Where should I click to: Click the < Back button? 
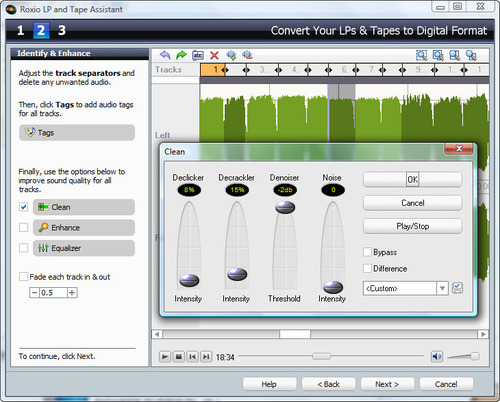pos(328,384)
